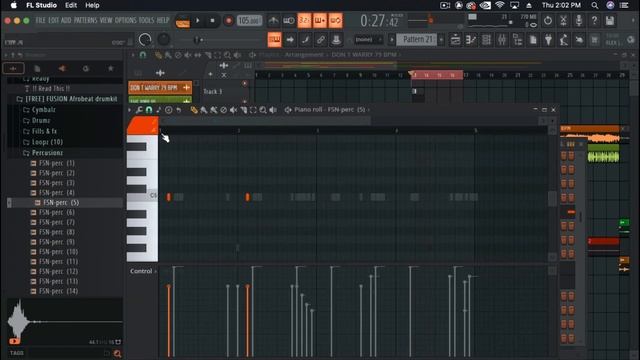Select the Playlist draw pencil tool

(x=158, y=55)
